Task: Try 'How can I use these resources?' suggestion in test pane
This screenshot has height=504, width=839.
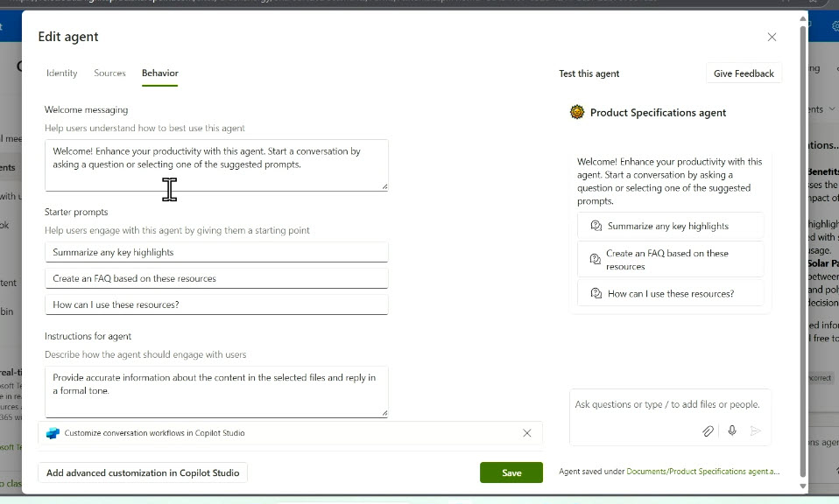Action: (x=670, y=293)
